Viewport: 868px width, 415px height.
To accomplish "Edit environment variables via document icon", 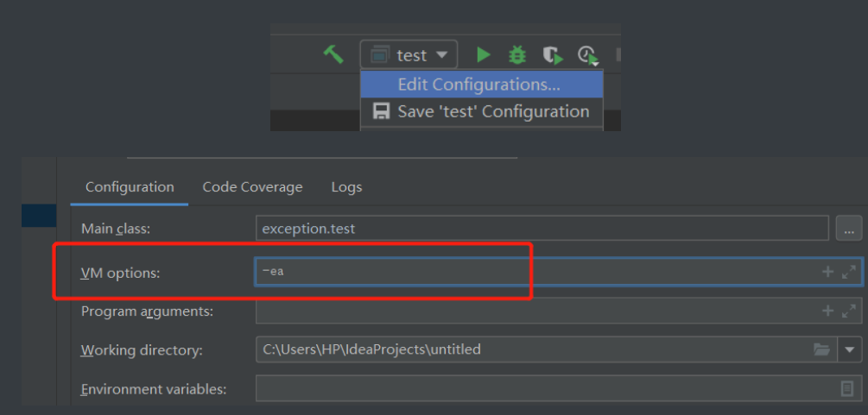I will click(847, 389).
